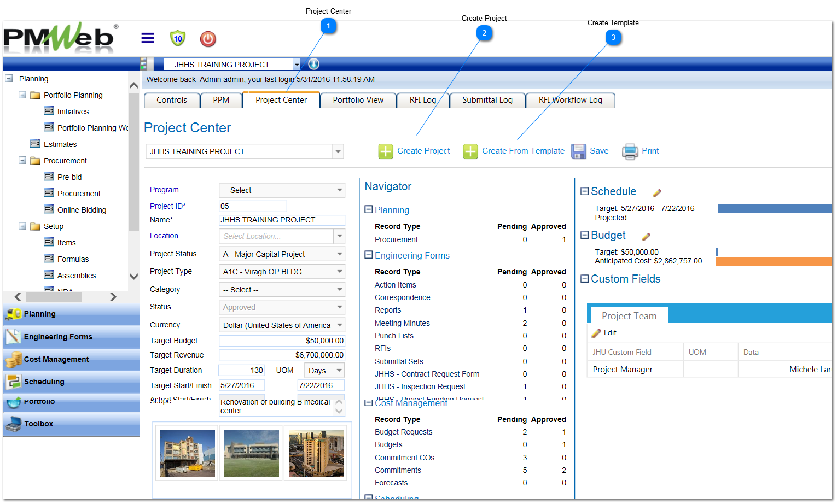Click the Estimates form icon in tree
This screenshot has height=504, width=837.
tap(35, 144)
